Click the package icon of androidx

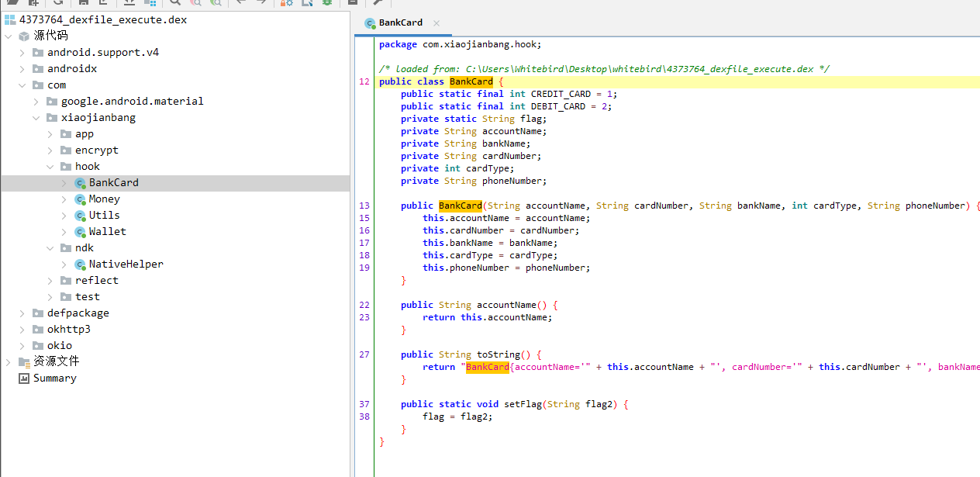click(x=38, y=69)
